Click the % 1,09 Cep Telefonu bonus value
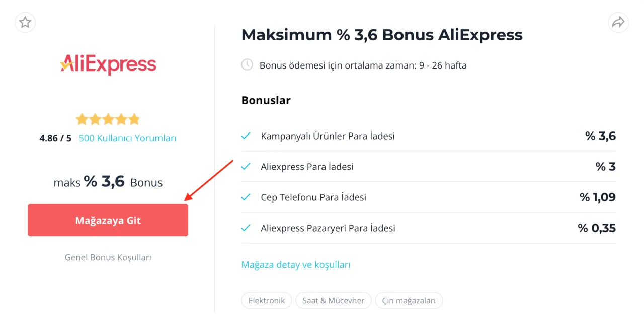 [598, 197]
